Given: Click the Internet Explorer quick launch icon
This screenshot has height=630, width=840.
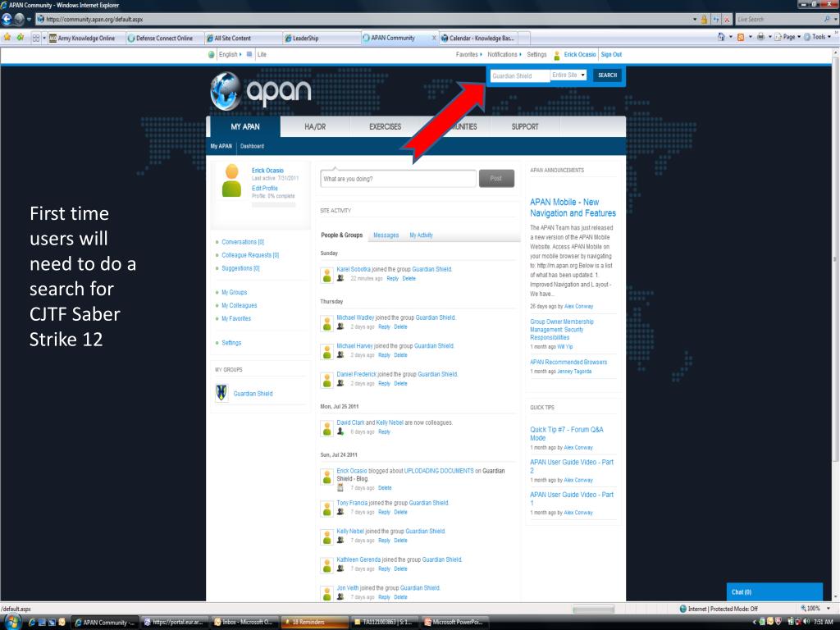Looking at the screenshot, I should pyautogui.click(x=32, y=623).
